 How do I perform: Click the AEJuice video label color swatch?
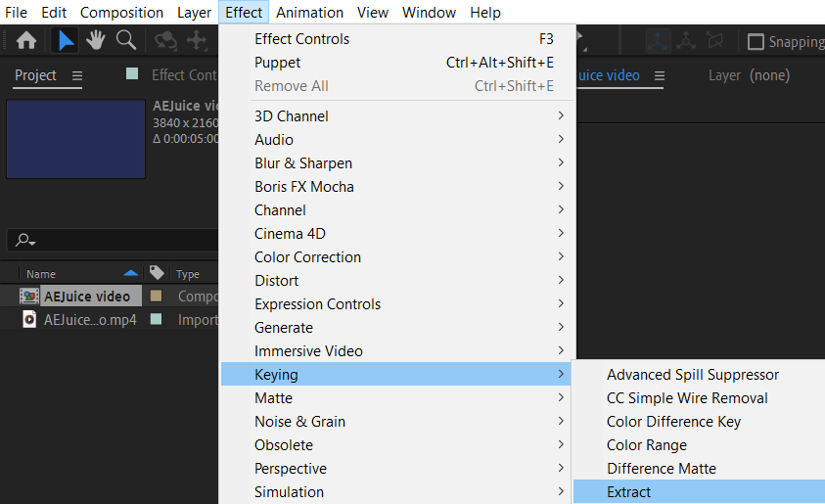[x=156, y=296]
